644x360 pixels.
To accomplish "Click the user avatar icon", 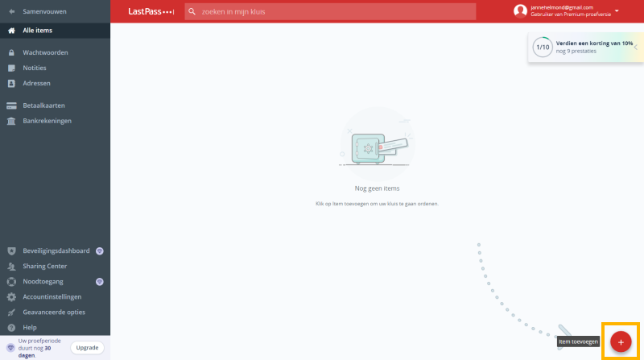I will click(520, 11).
